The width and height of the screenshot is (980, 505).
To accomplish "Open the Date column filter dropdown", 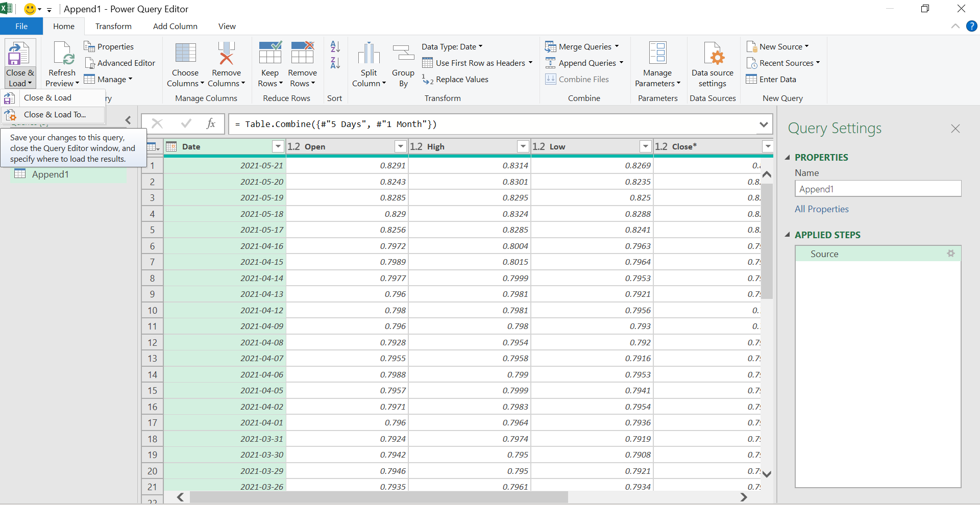I will (x=278, y=146).
